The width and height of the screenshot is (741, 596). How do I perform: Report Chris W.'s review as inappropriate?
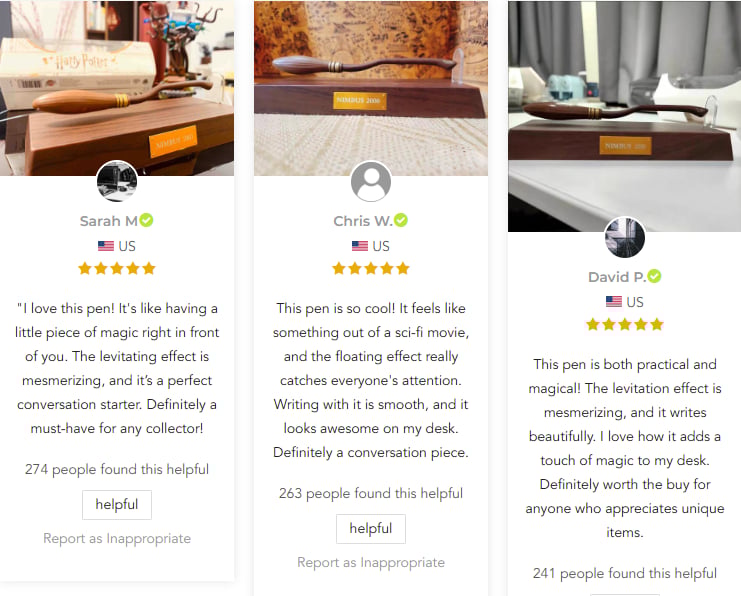(371, 562)
